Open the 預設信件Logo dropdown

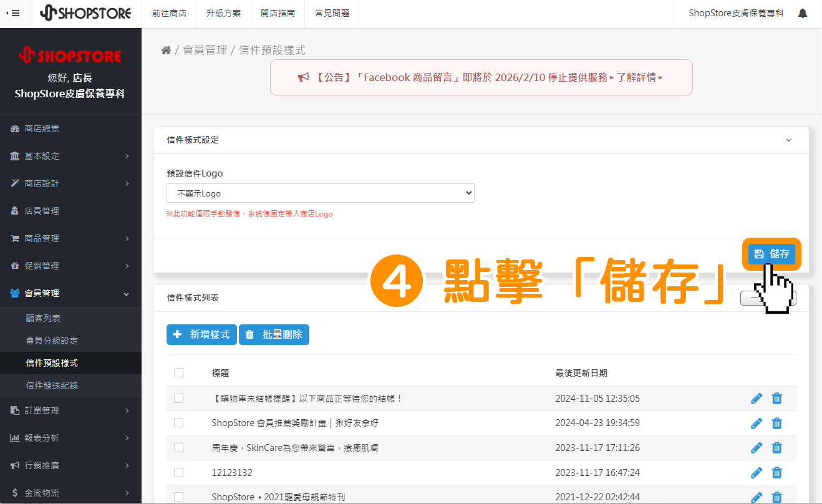click(x=320, y=193)
